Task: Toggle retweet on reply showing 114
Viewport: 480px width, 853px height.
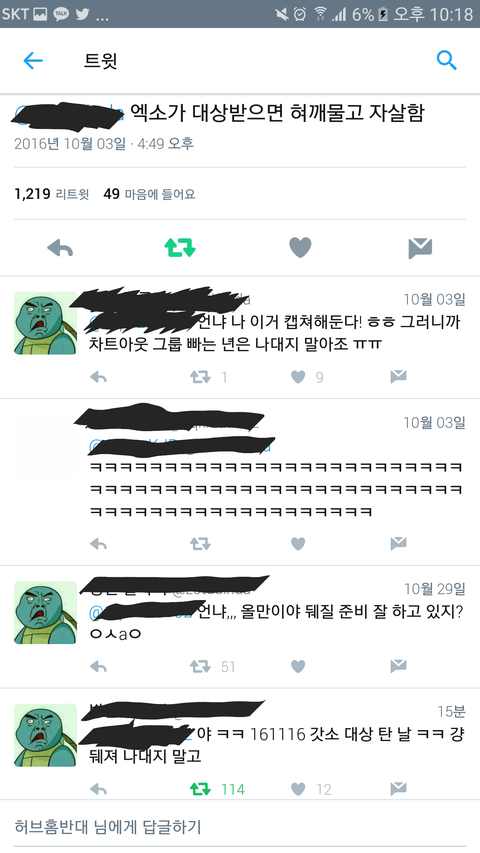Action: click(x=200, y=789)
